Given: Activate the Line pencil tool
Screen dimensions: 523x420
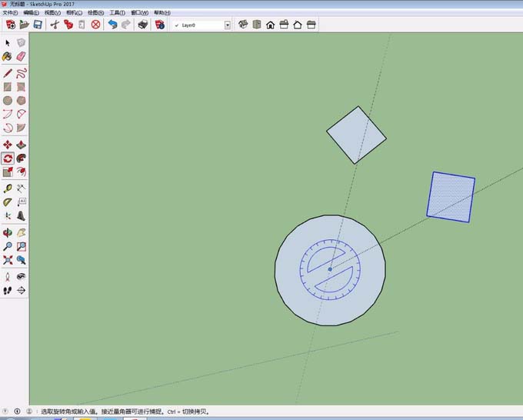Looking at the screenshot, I should tap(8, 73).
